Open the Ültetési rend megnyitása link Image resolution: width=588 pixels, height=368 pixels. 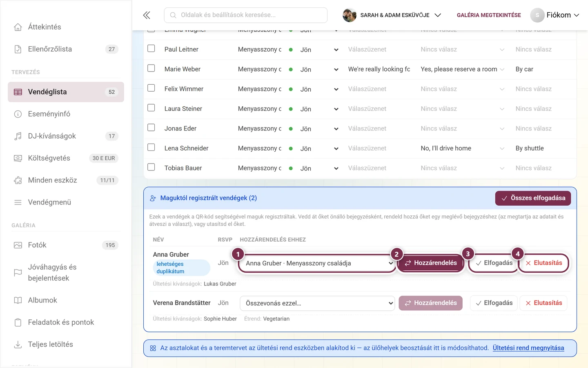tap(528, 348)
